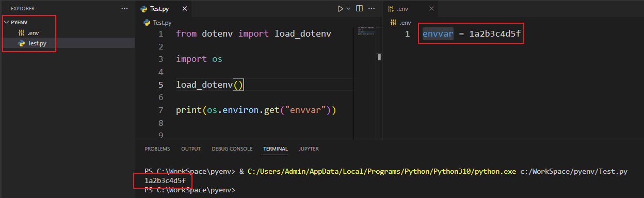The width and height of the screenshot is (644, 198).
Task: Select the TERMINAL panel tab
Action: (276, 149)
